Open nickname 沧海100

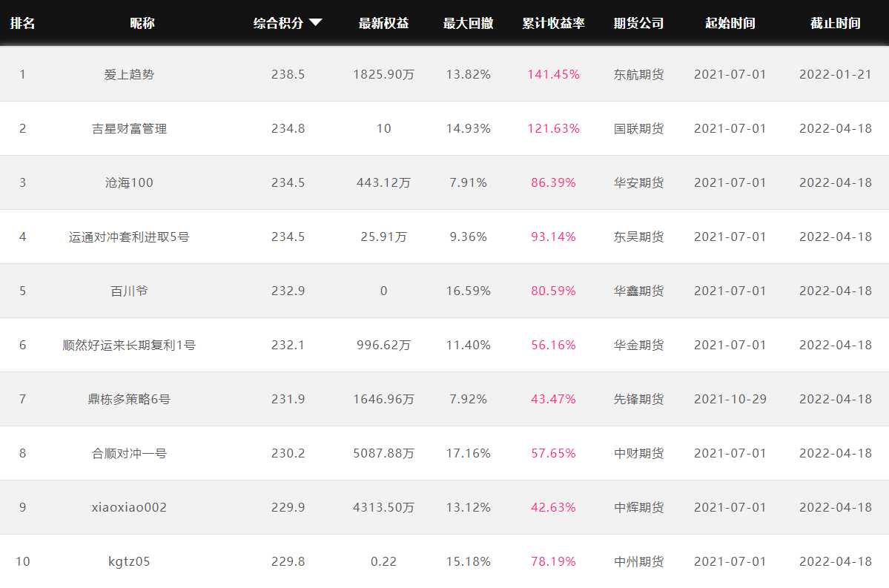click(129, 182)
